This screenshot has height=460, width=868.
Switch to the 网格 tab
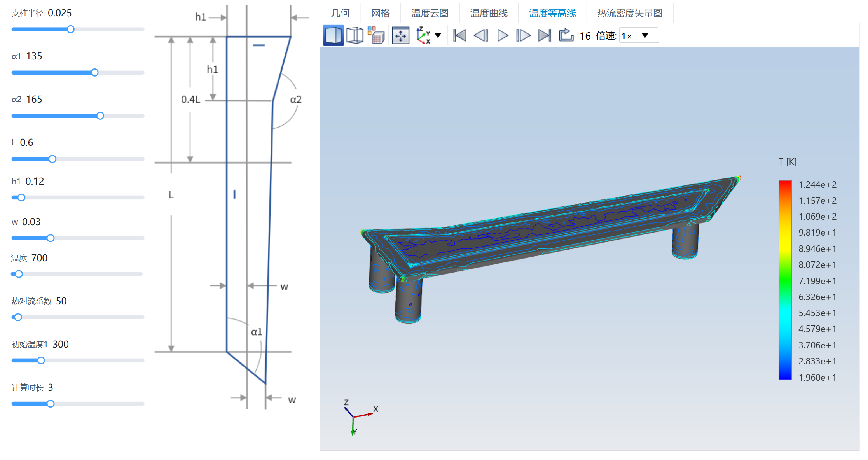pos(381,13)
